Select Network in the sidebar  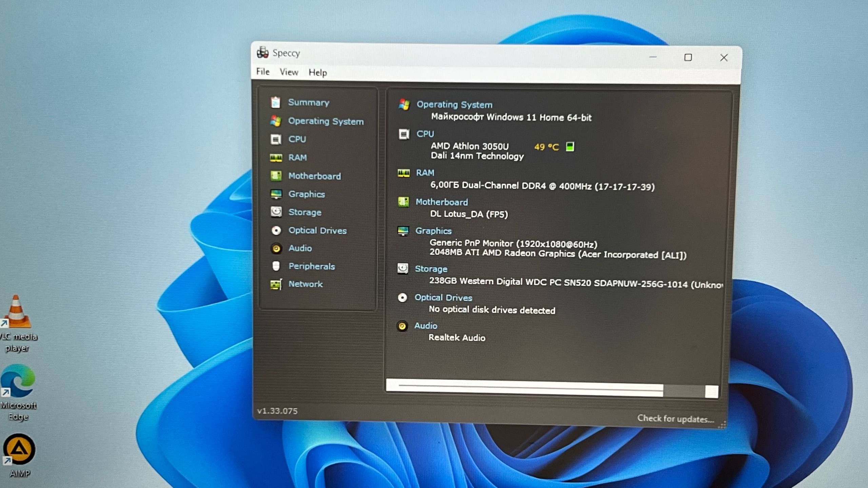305,284
